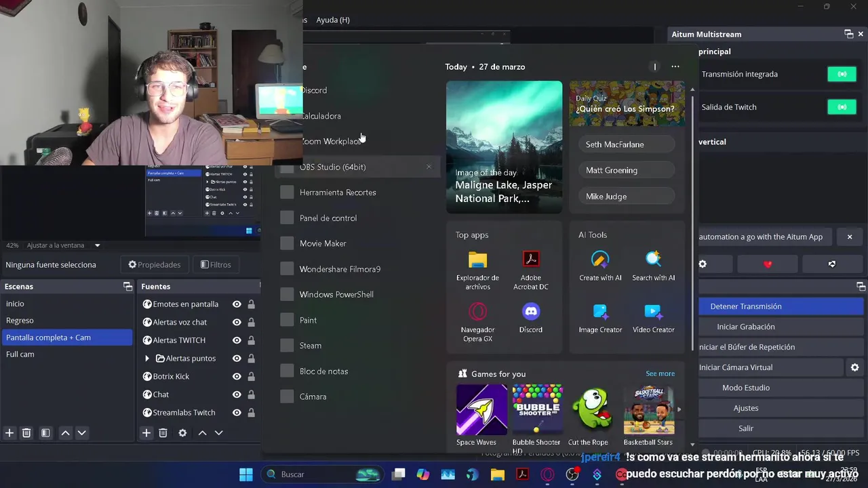Click the Filtros button
The width and height of the screenshot is (868, 488).
(216, 264)
